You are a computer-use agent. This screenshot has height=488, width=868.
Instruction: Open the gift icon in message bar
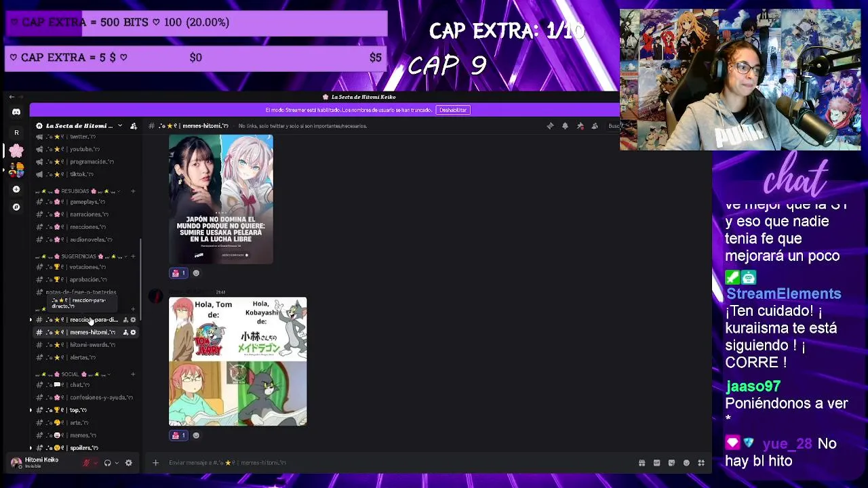[x=642, y=463]
